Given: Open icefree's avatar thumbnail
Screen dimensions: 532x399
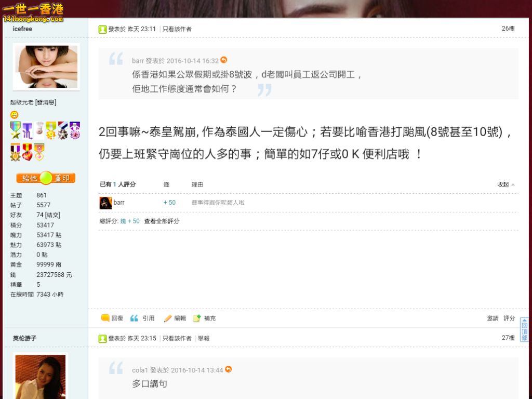Looking at the screenshot, I should pyautogui.click(x=46, y=66).
